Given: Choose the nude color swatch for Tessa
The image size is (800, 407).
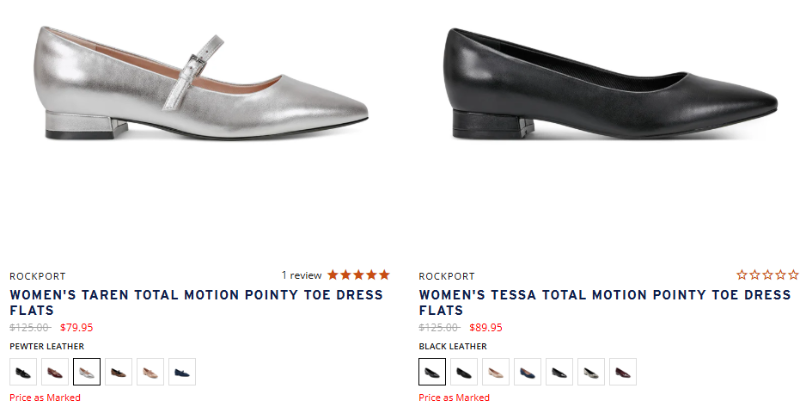Looking at the screenshot, I should [x=496, y=372].
